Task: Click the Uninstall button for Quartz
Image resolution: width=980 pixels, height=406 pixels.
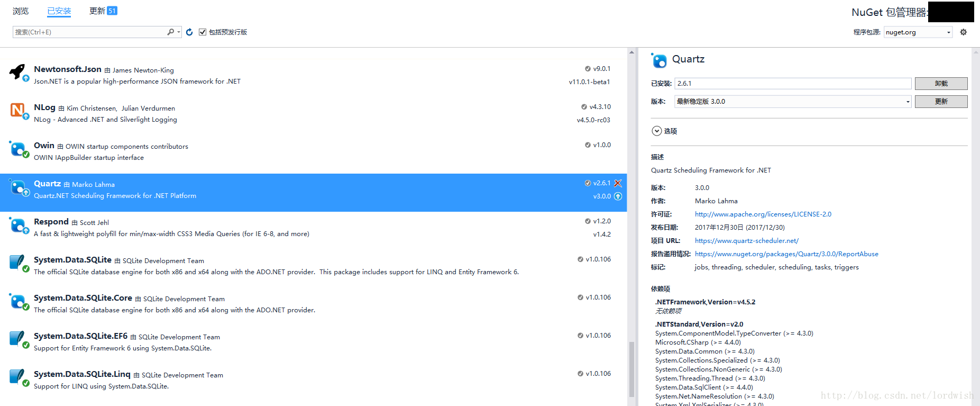Action: tap(941, 84)
